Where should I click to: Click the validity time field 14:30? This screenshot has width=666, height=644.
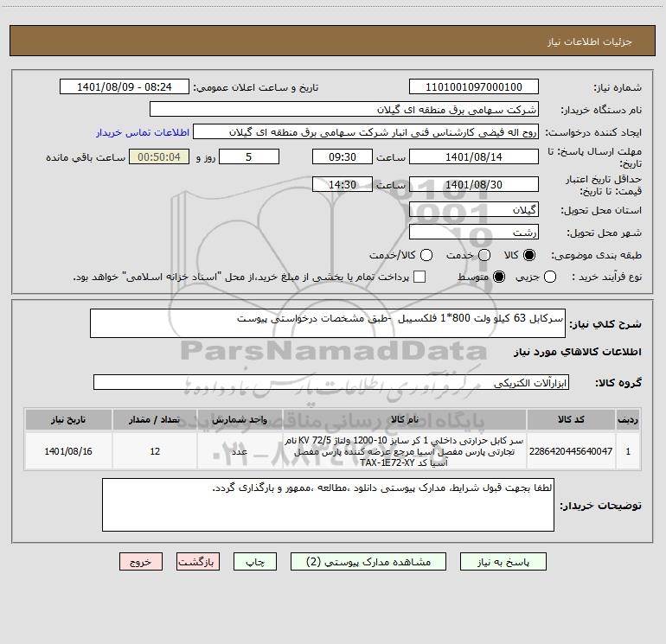[343, 184]
